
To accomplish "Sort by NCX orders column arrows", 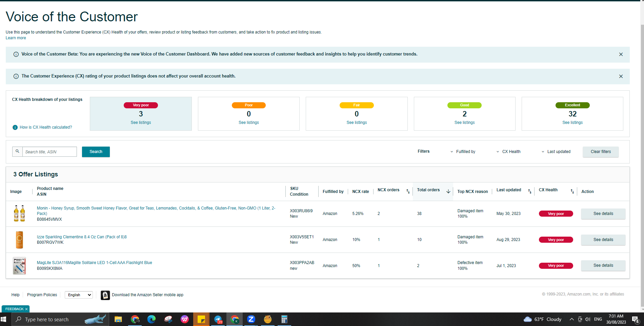I will (x=408, y=192).
